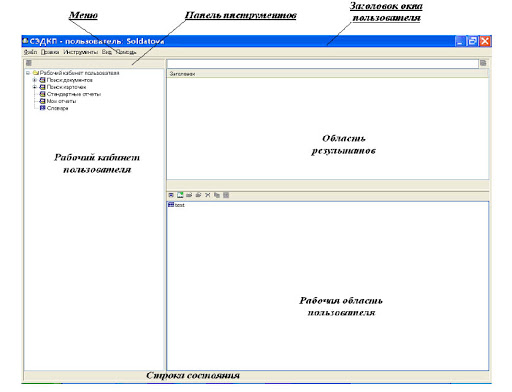Click the icon next to Мои отчеты

tap(42, 101)
